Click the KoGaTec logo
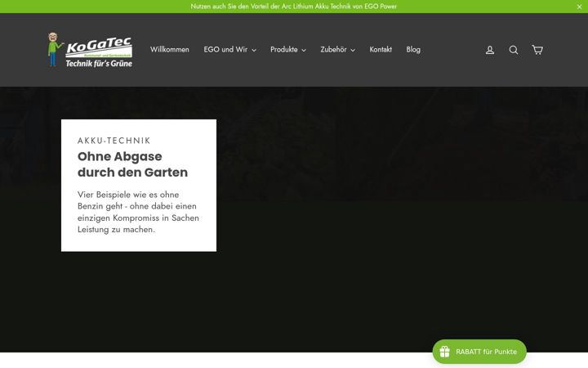 [x=90, y=50]
